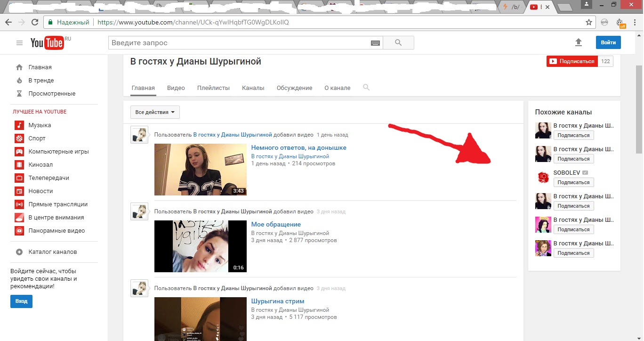
Task: Click the on-screen keyboard icon in search
Action: pos(375,43)
